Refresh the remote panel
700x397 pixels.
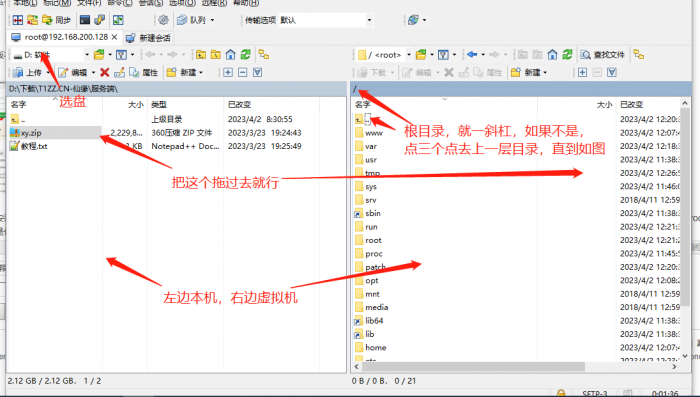567,55
